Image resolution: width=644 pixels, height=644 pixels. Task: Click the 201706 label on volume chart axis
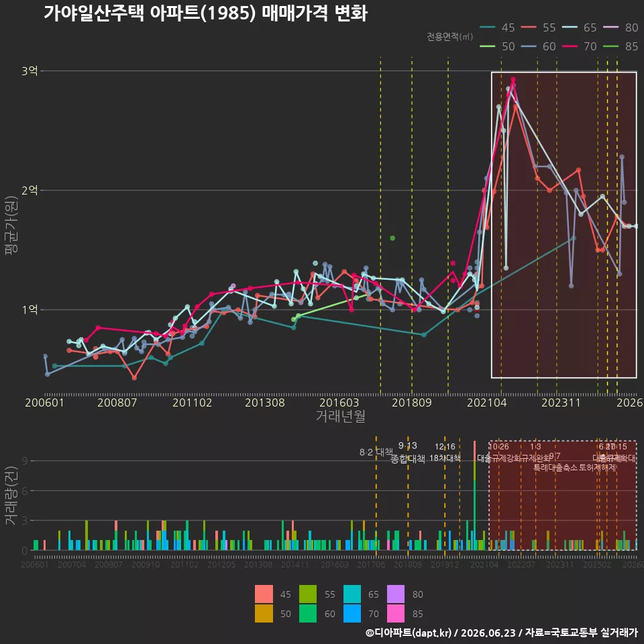pos(371,565)
